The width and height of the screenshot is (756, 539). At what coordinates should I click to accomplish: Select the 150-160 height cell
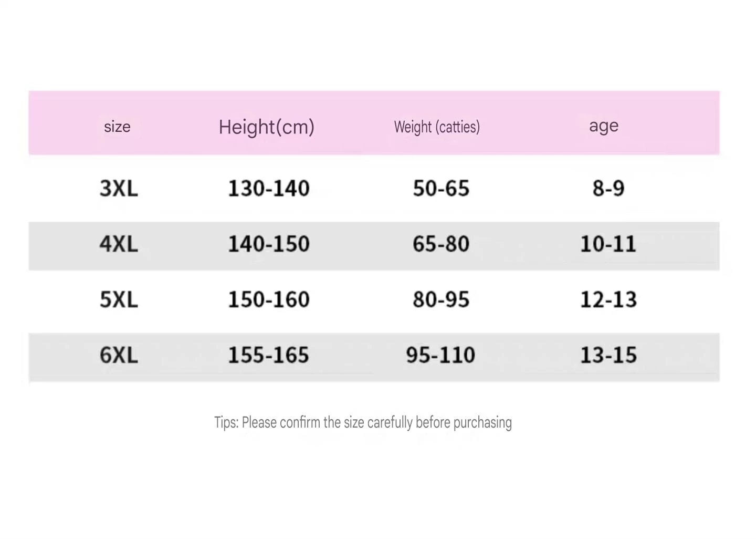268,299
